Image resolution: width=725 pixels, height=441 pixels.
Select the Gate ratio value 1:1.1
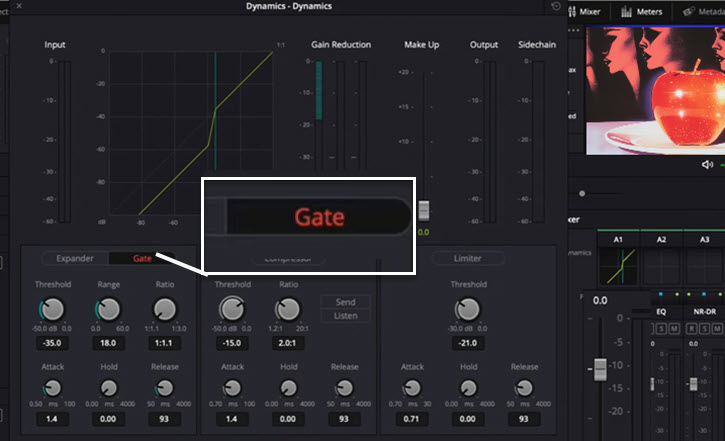coord(164,343)
